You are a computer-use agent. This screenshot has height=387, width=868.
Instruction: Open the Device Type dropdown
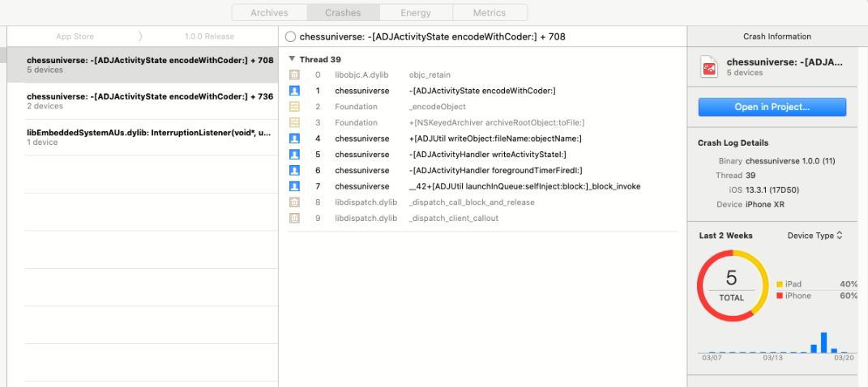tap(815, 236)
